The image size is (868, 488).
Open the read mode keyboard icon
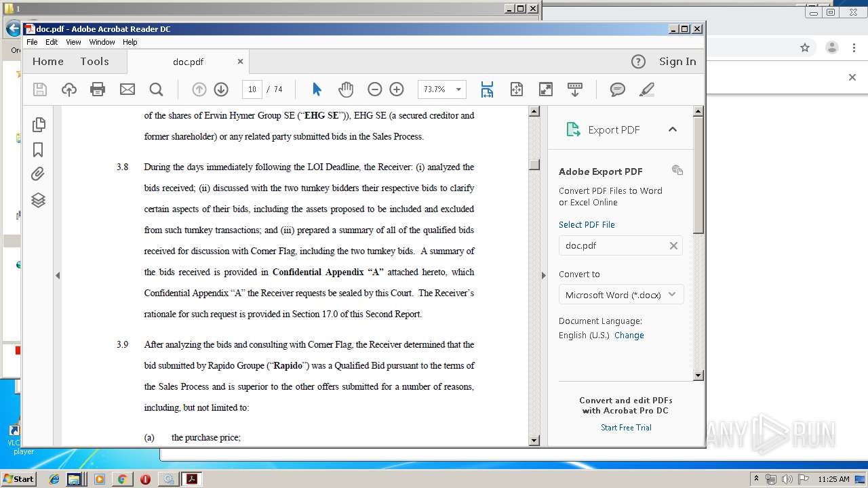tap(575, 89)
